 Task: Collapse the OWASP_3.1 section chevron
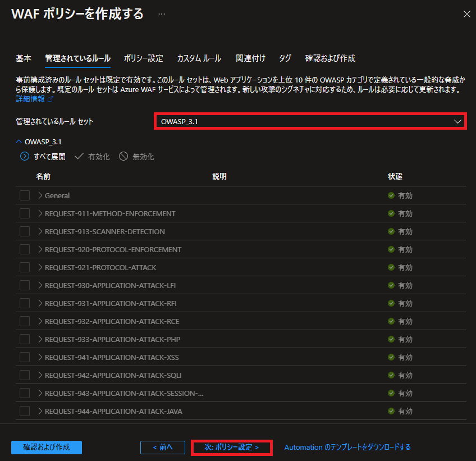(x=19, y=142)
